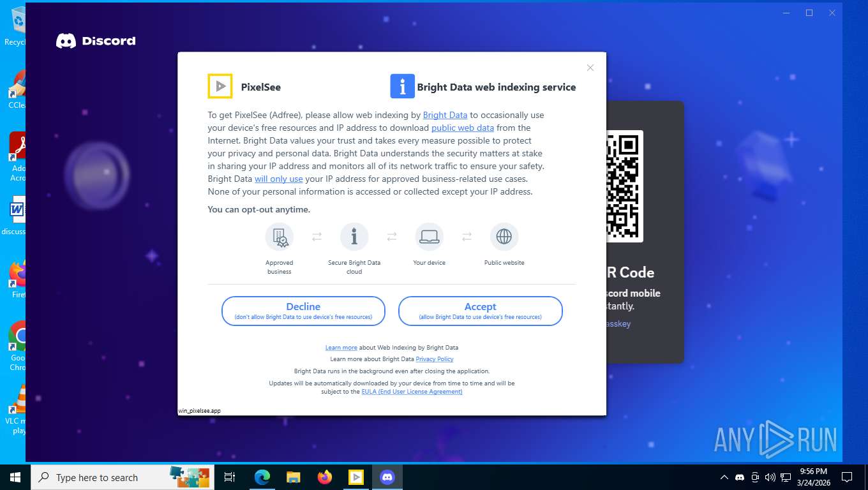Maximize the Discord window

(x=809, y=13)
